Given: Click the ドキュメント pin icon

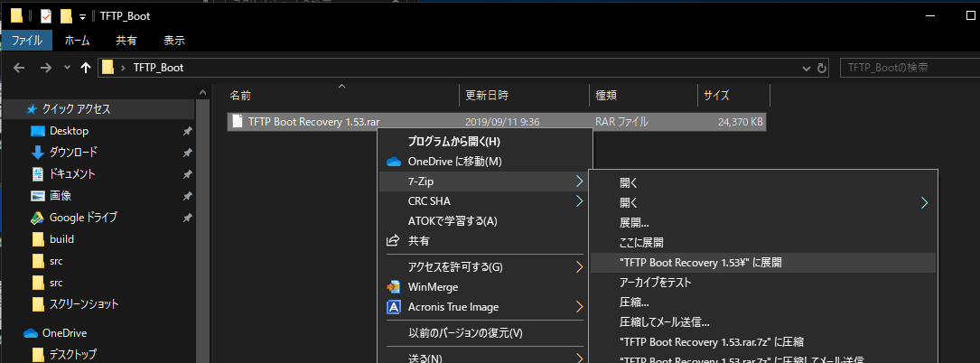Looking at the screenshot, I should (x=187, y=173).
